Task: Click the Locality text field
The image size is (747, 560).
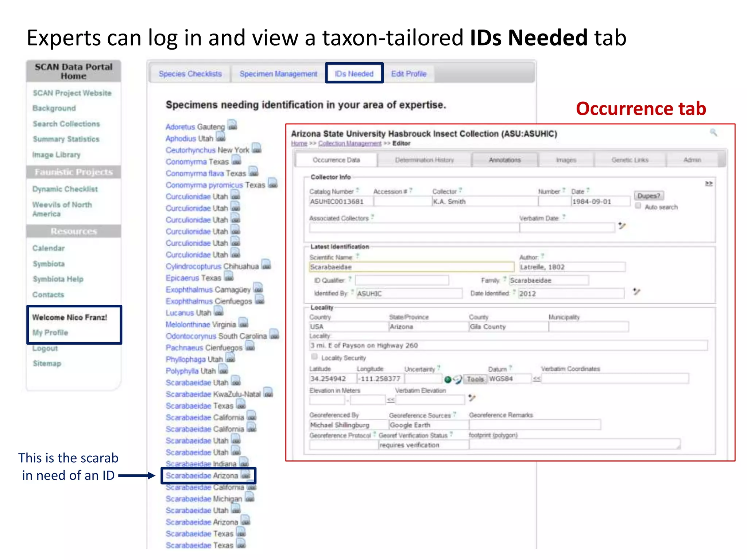Action: click(508, 345)
